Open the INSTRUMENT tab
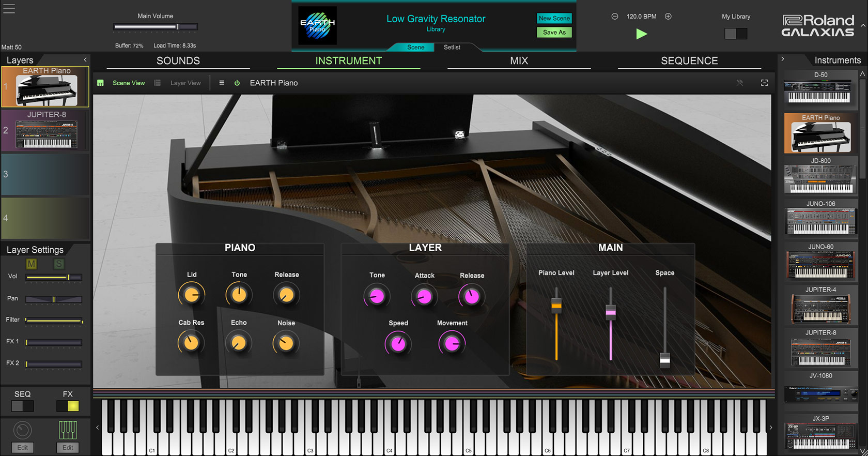Image resolution: width=868 pixels, height=456 pixels. point(349,61)
